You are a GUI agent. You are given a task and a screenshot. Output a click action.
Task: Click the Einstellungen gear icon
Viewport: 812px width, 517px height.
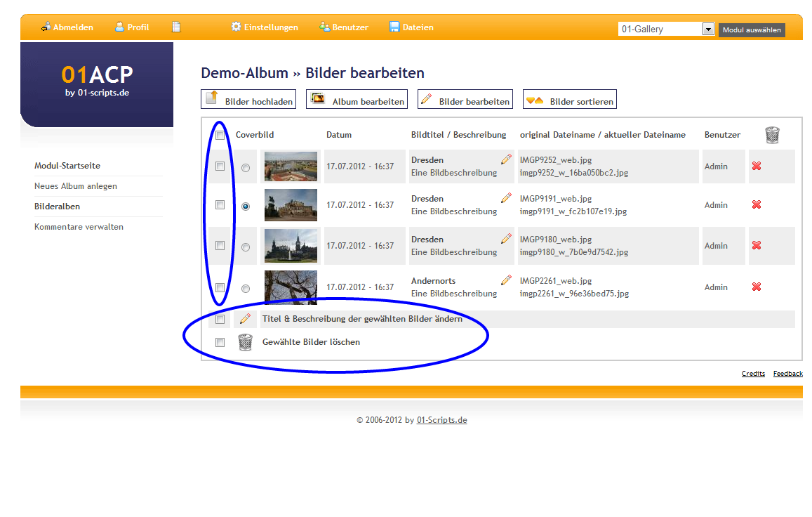(x=236, y=27)
